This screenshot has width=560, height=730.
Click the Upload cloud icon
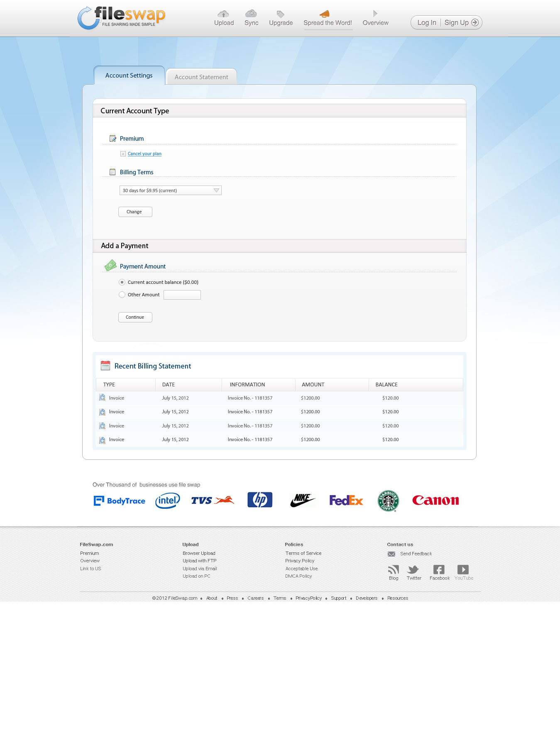click(223, 14)
